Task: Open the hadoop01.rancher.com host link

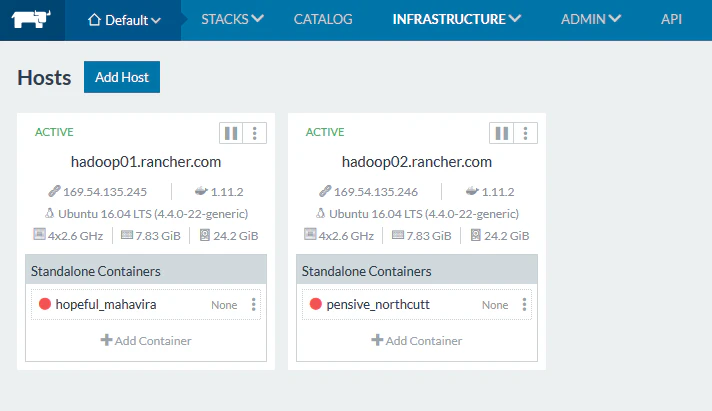Action: [146, 162]
